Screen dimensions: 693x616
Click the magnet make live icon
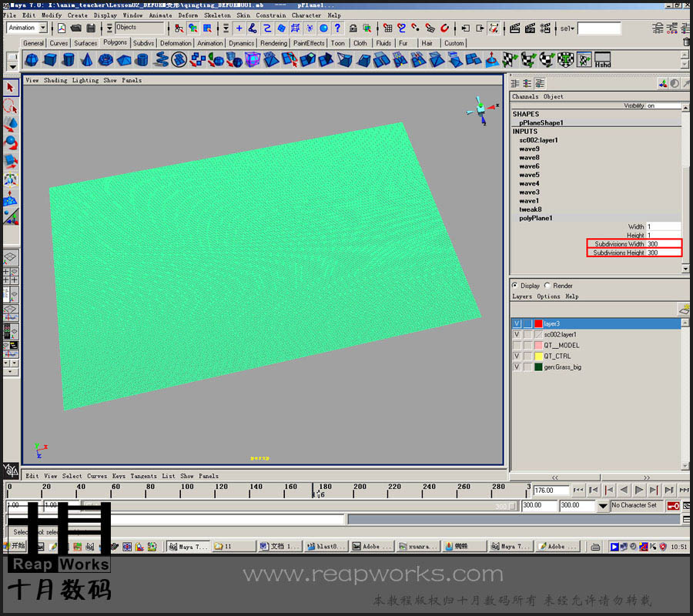(444, 28)
